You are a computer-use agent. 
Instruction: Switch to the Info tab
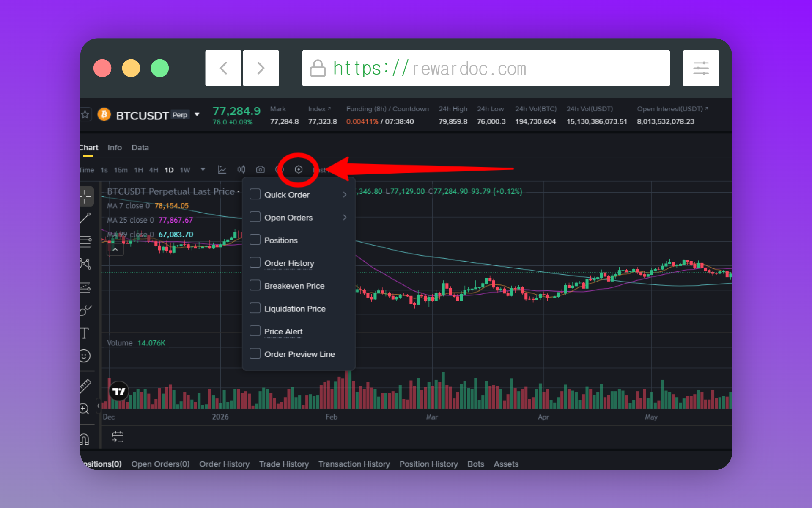pos(115,148)
